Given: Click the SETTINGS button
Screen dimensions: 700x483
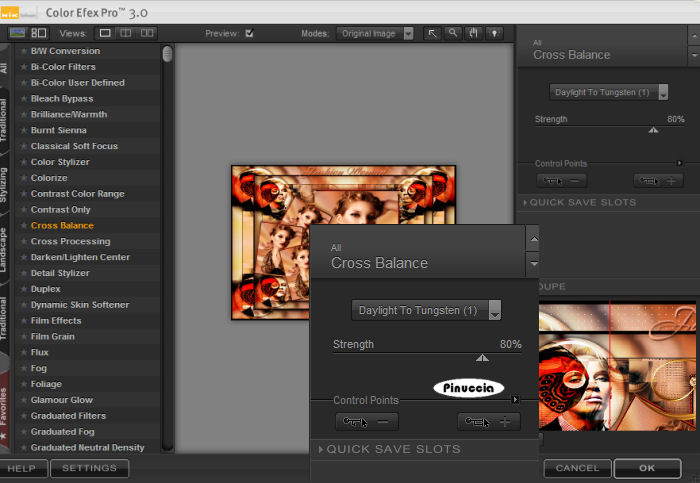Looking at the screenshot, I should coord(90,468).
